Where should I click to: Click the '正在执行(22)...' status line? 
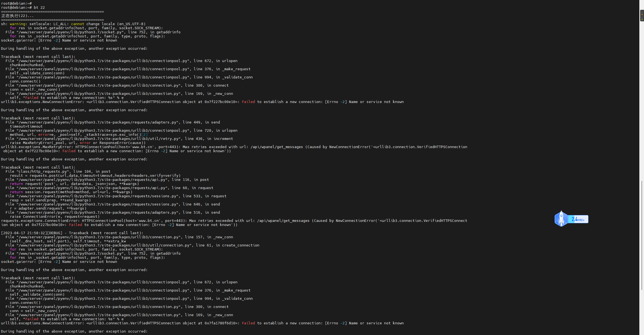[x=18, y=16]
